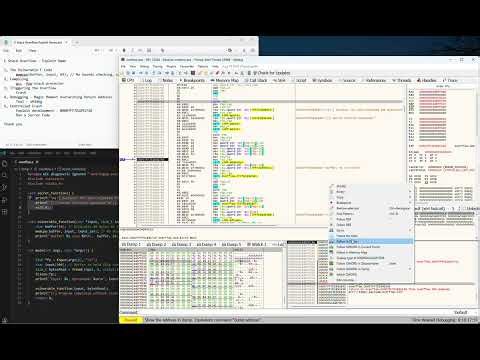The width and height of the screenshot is (480, 360).
Task: Open the Plugins menu in x64dbg
Action: (x=171, y=66)
